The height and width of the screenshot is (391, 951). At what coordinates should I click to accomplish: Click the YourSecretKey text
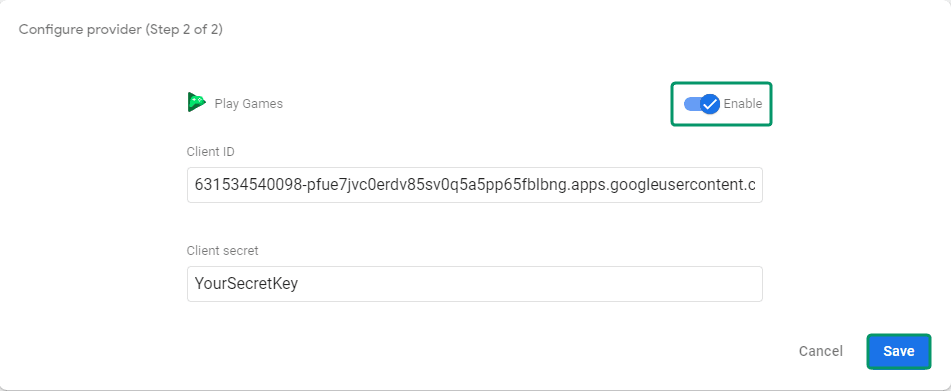pyautogui.click(x=246, y=284)
